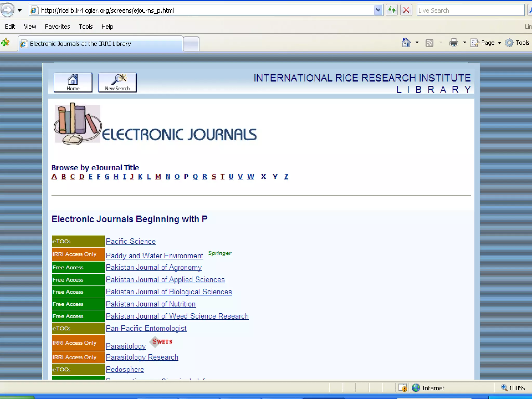Click the Refresh page icon
The height and width of the screenshot is (399, 532).
(391, 10)
